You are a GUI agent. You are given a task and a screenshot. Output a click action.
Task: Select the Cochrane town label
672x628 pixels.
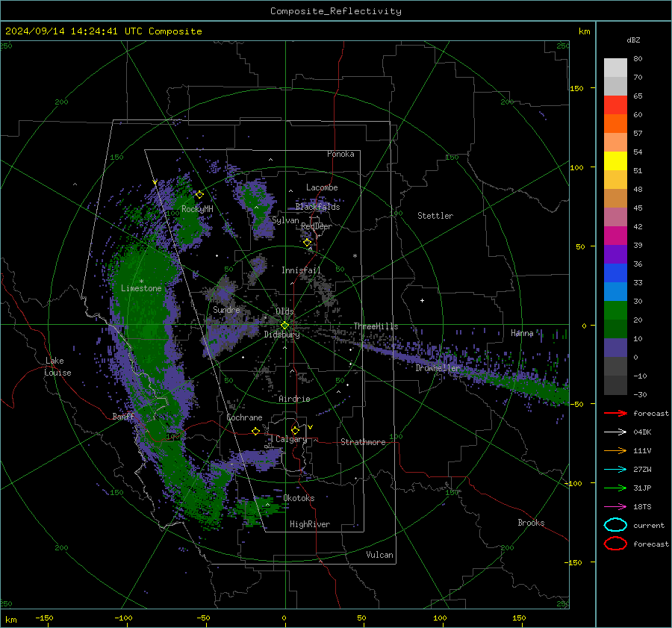coord(244,417)
